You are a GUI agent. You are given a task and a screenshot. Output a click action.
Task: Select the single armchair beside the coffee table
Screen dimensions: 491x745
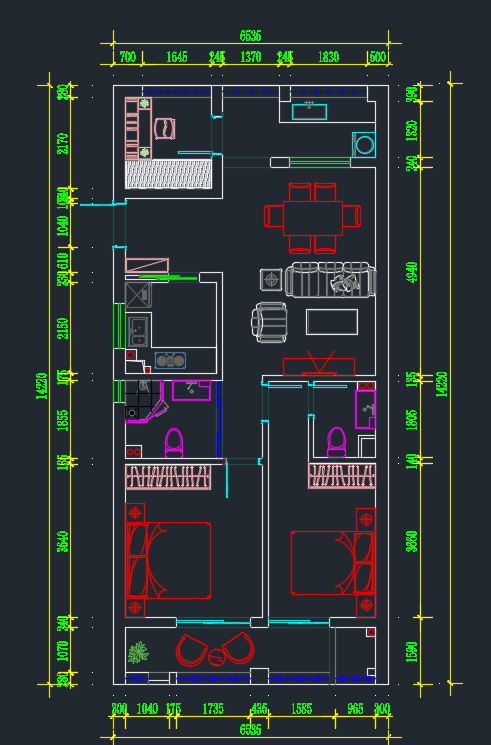[x=270, y=322]
